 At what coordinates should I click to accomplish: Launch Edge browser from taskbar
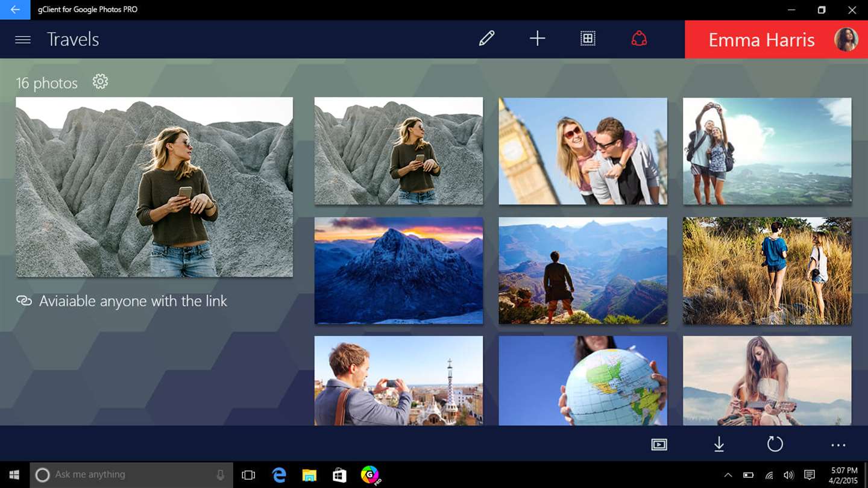click(278, 475)
